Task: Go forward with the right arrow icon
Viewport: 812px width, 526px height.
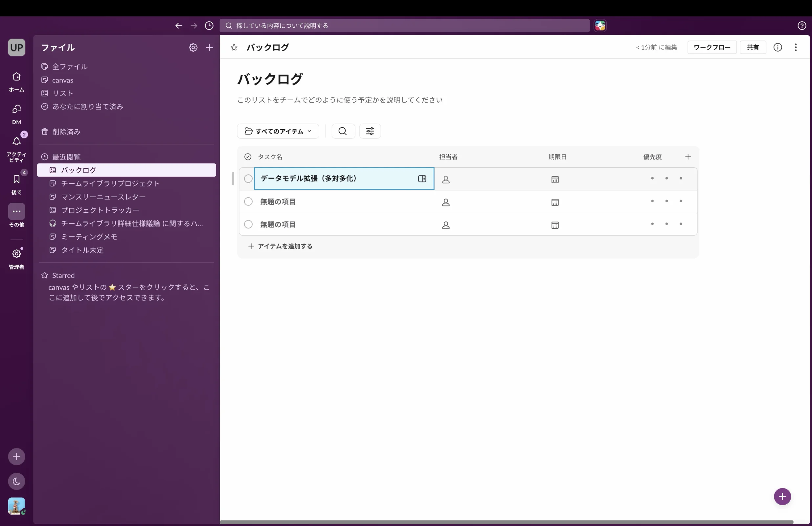Action: (194, 26)
